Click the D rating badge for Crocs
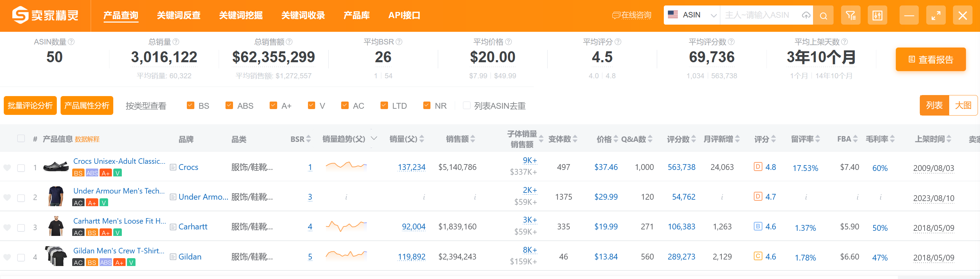Viewport: 980px width, 279px height. tap(758, 167)
